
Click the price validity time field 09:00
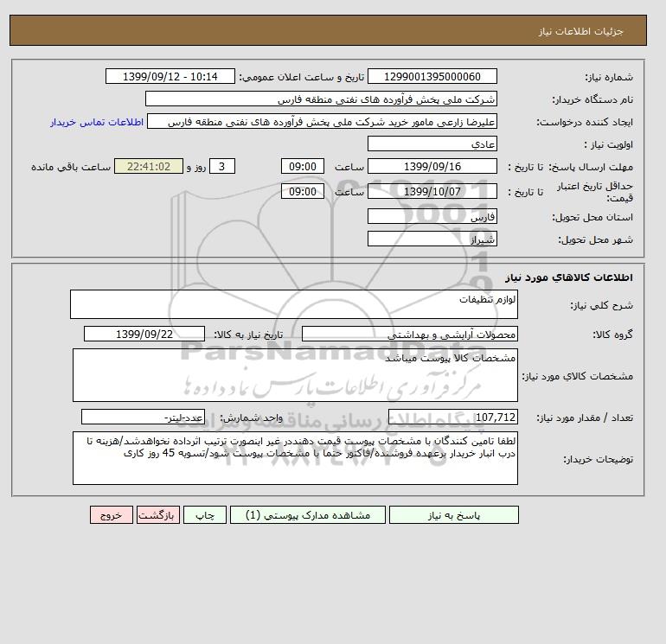click(303, 191)
